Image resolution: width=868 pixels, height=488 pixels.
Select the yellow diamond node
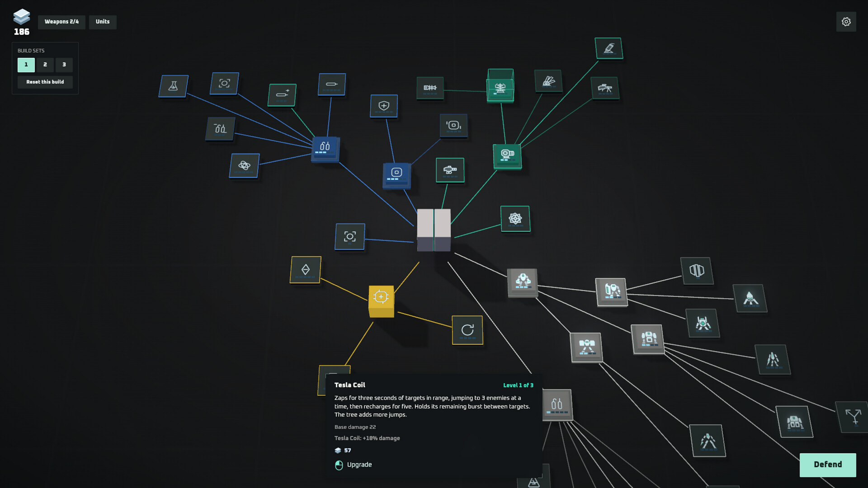click(x=306, y=270)
